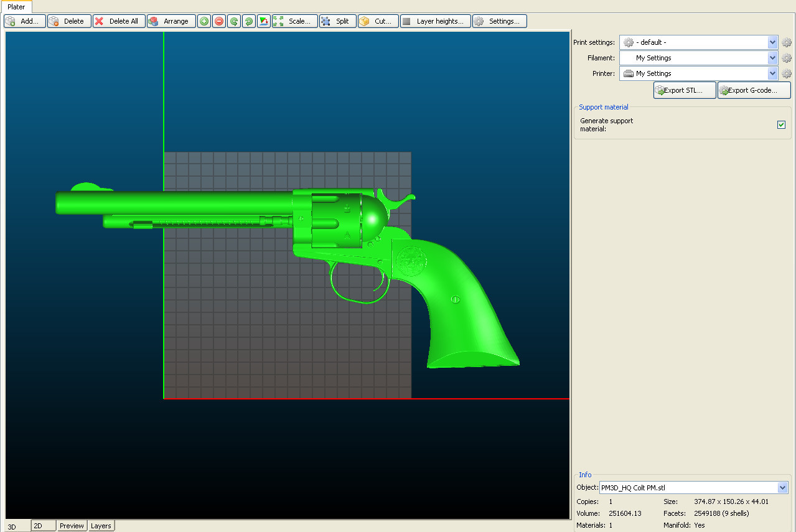This screenshot has width=796, height=532.
Task: Click the green plus 'More copies' icon
Action: (x=204, y=21)
